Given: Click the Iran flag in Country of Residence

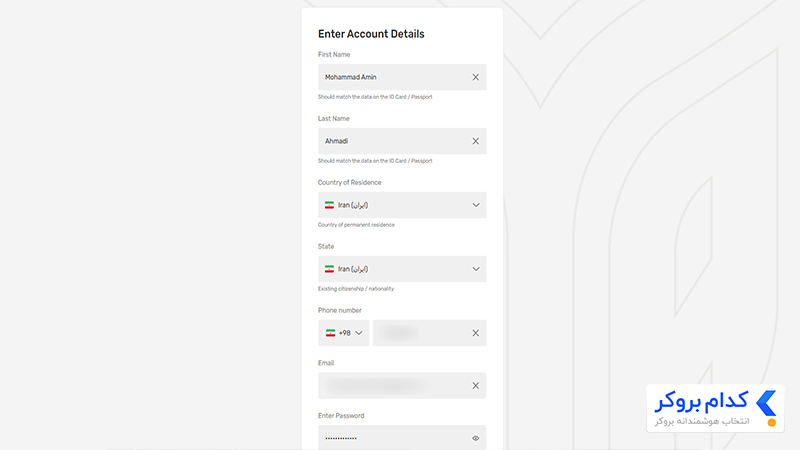Looking at the screenshot, I should 330,205.
